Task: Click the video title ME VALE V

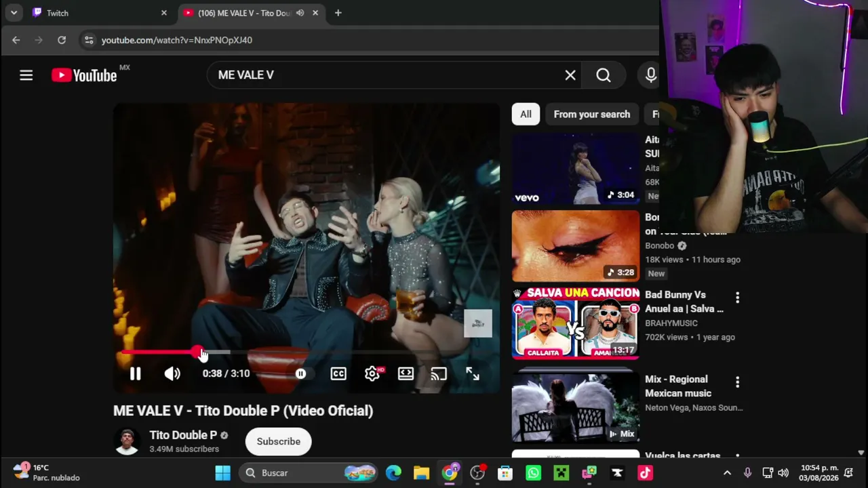Action: tap(243, 411)
